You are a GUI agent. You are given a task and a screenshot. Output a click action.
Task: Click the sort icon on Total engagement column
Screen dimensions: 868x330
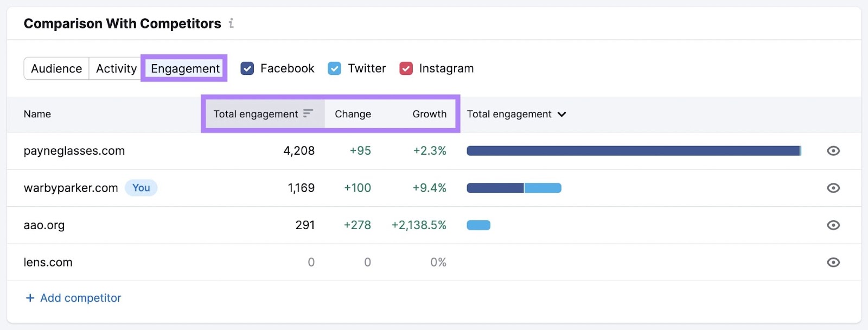point(308,114)
